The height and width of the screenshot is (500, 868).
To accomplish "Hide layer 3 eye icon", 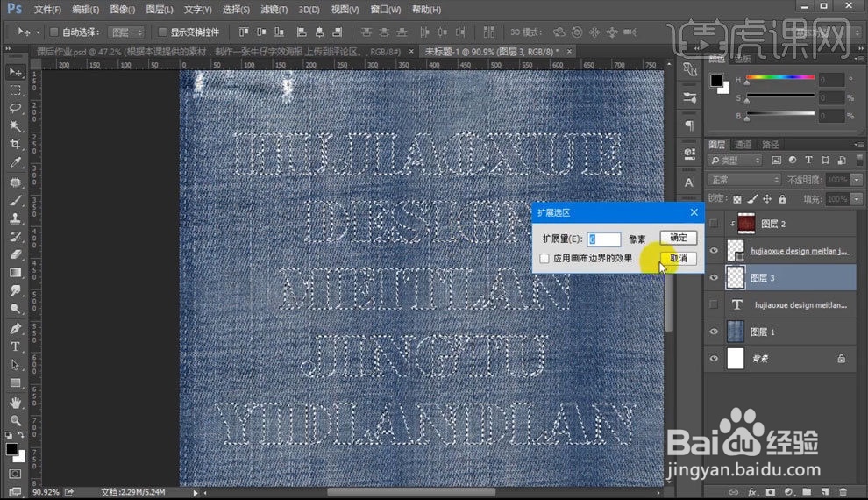I will (714, 277).
